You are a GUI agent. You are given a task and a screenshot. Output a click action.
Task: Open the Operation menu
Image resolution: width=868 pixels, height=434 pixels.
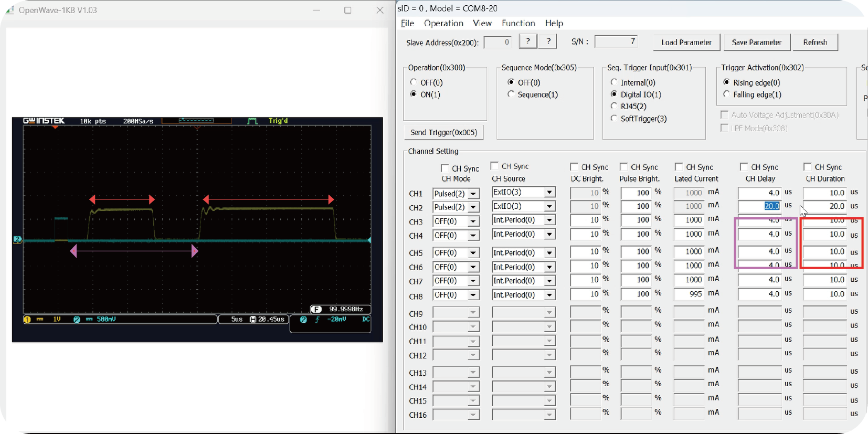[x=443, y=23]
